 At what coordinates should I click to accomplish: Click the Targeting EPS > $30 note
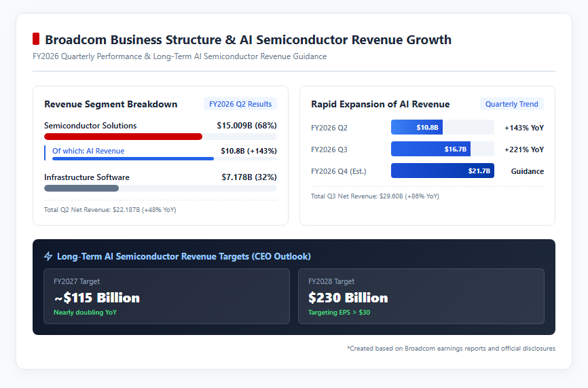coord(339,312)
